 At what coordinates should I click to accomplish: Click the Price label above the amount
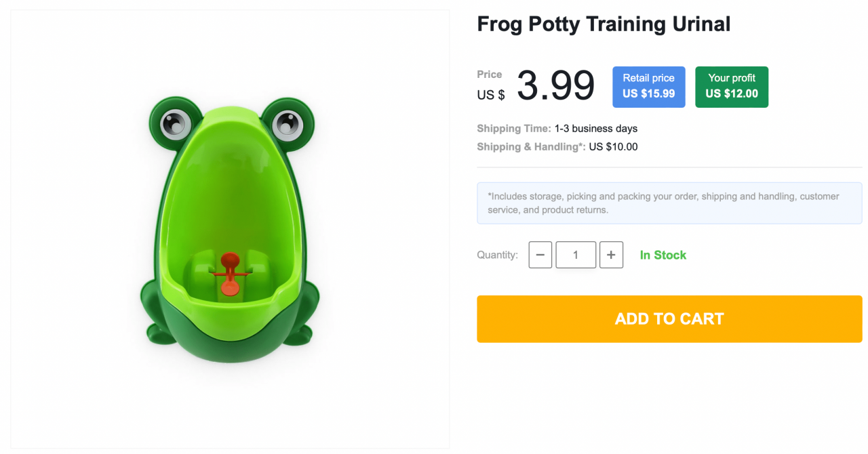(490, 75)
